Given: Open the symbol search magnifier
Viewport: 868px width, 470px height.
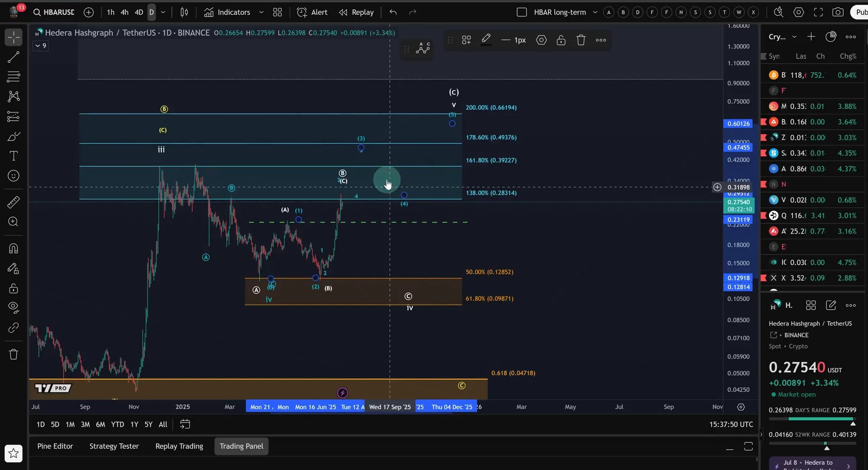Looking at the screenshot, I should click(x=38, y=12).
